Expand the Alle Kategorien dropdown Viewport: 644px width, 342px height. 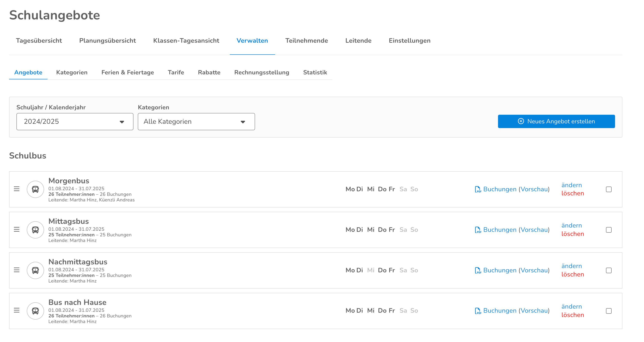point(196,122)
